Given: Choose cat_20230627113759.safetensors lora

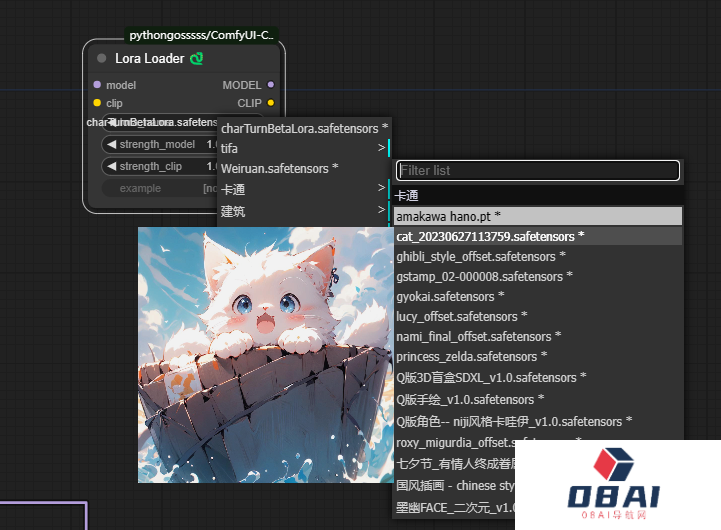Looking at the screenshot, I should point(538,236).
